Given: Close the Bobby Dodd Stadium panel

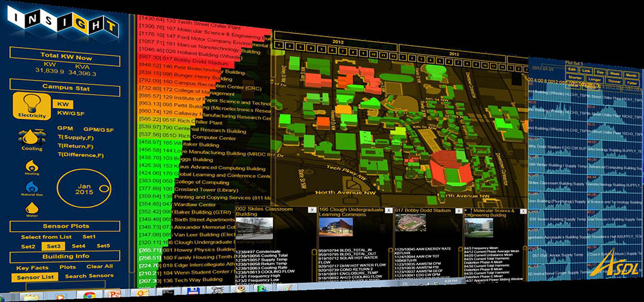Looking at the screenshot, I should point(459,211).
